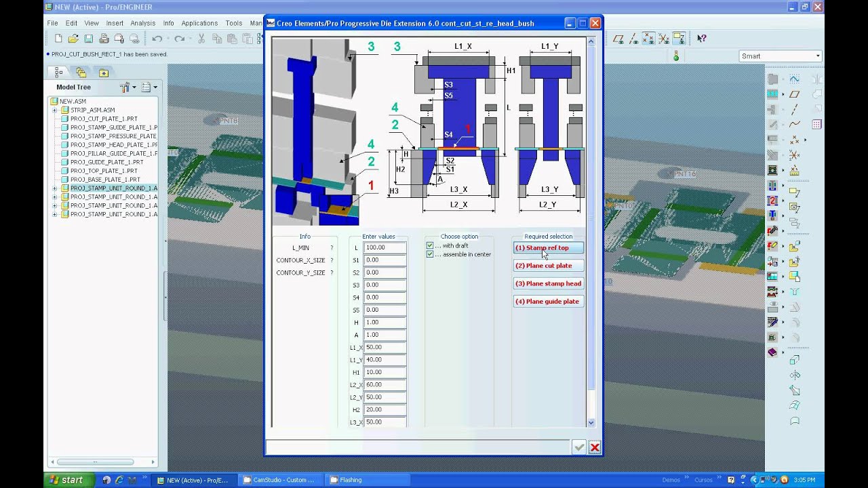The image size is (868, 488).
Task: Click the Copy icon in the toolbar
Action: pos(216,39)
